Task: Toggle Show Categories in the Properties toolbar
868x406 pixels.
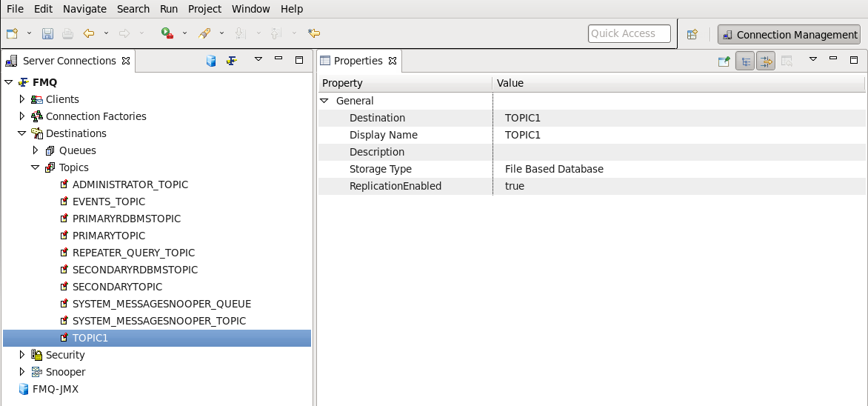Action: tap(744, 61)
